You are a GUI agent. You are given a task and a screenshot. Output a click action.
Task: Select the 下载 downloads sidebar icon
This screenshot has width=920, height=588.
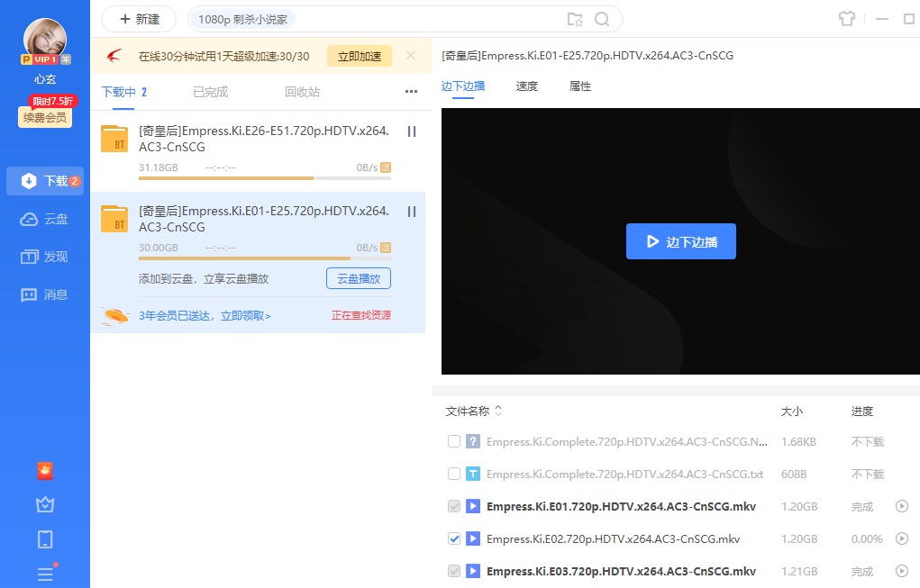pos(45,180)
